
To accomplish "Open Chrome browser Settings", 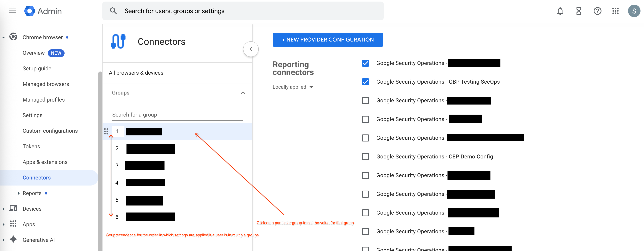I will (33, 115).
